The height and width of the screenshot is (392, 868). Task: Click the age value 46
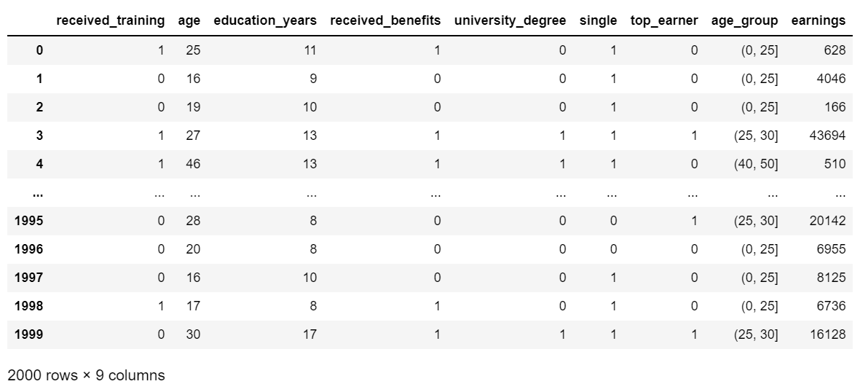point(192,164)
